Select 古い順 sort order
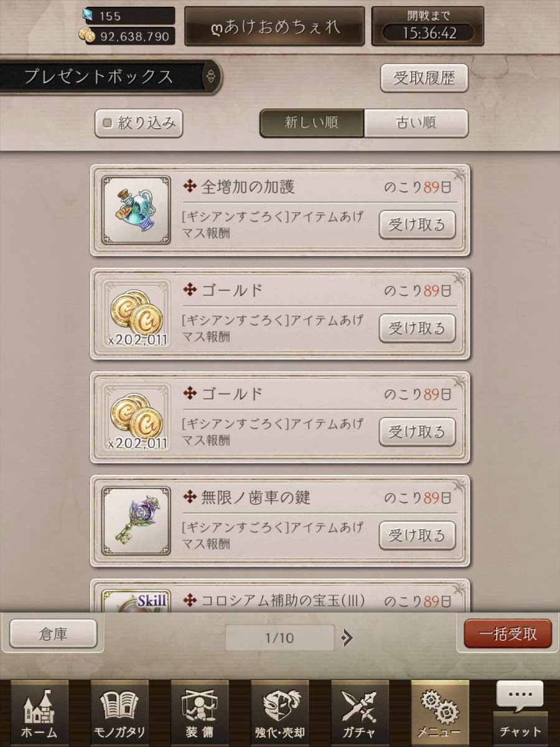The height and width of the screenshot is (747, 560). 416,123
